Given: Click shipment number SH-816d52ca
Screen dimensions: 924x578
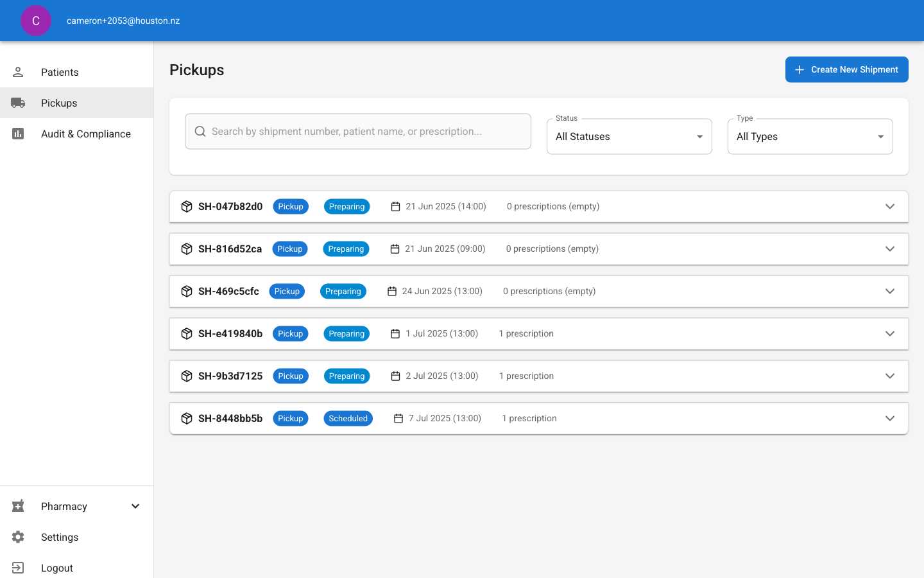Looking at the screenshot, I should (230, 249).
